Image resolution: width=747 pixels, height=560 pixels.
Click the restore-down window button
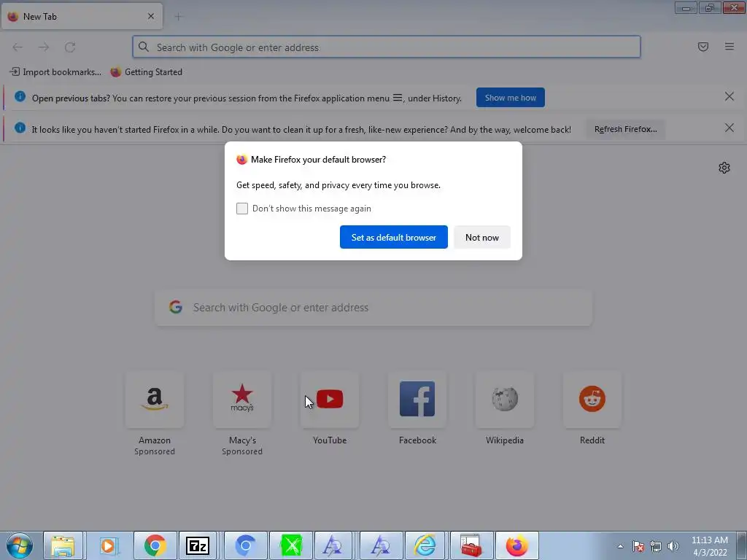click(x=710, y=7)
